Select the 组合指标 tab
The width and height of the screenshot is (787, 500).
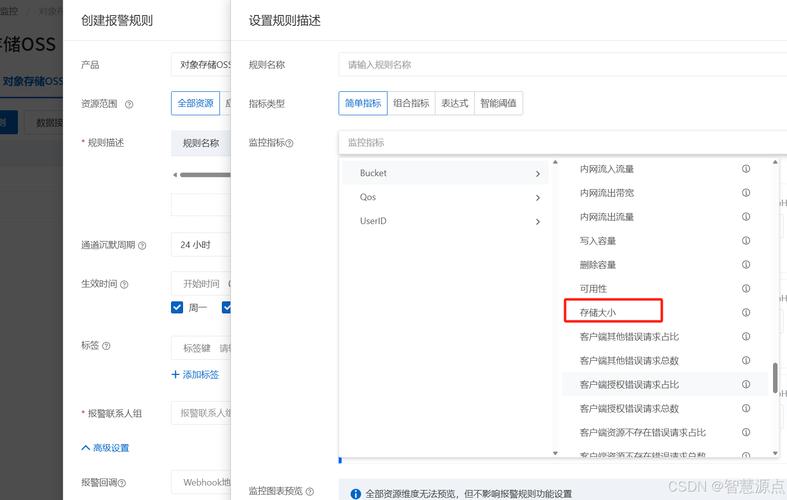click(411, 103)
